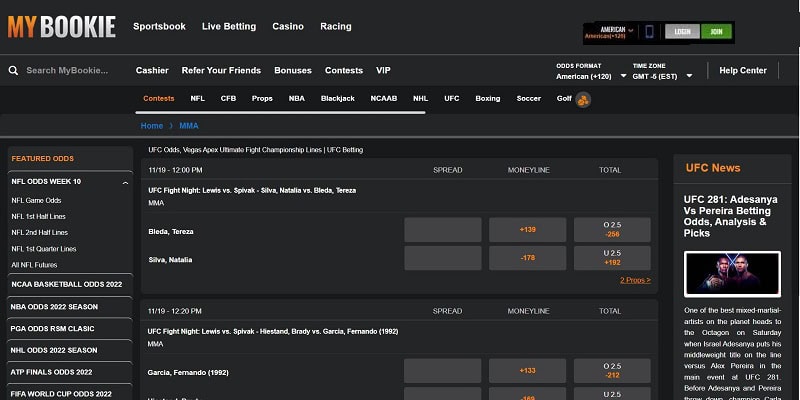
Task: Select Under 2.5 at +192
Action: pos(612,258)
